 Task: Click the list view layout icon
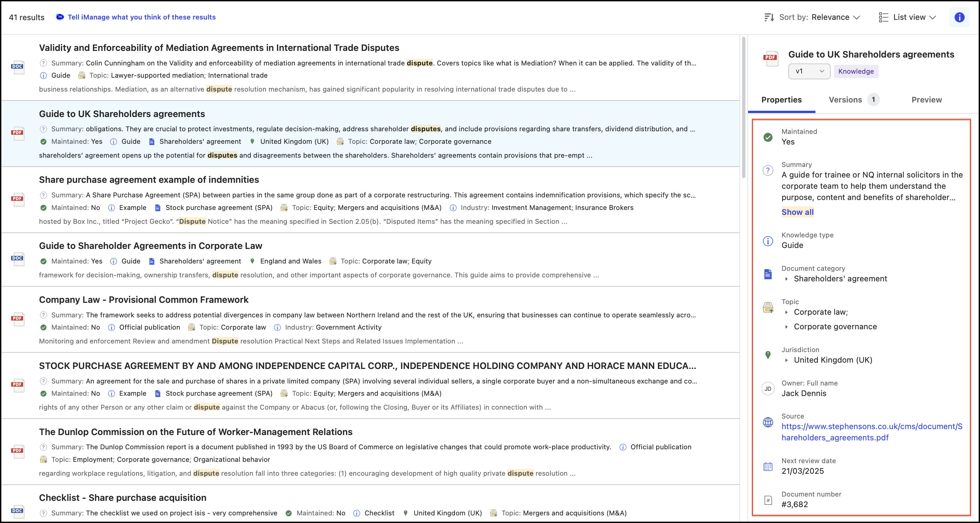tap(884, 17)
